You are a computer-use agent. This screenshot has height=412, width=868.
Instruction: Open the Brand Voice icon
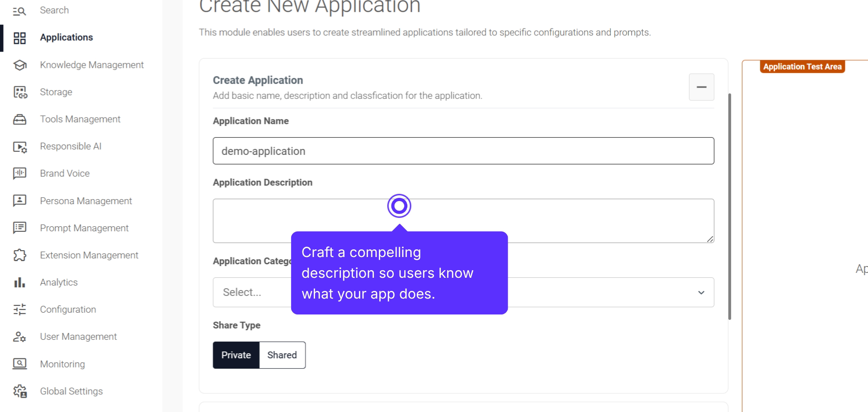(20, 173)
